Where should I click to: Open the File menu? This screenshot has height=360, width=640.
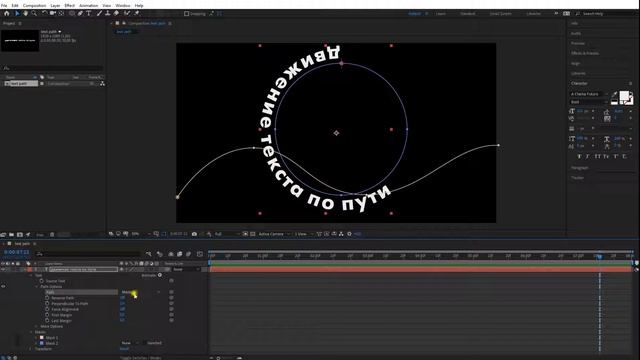[x=4, y=6]
